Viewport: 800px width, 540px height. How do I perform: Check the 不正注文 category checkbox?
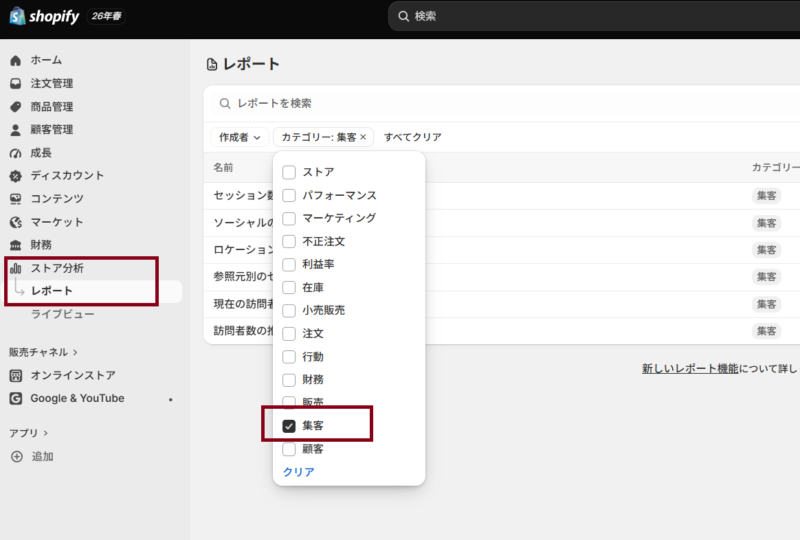(289, 241)
